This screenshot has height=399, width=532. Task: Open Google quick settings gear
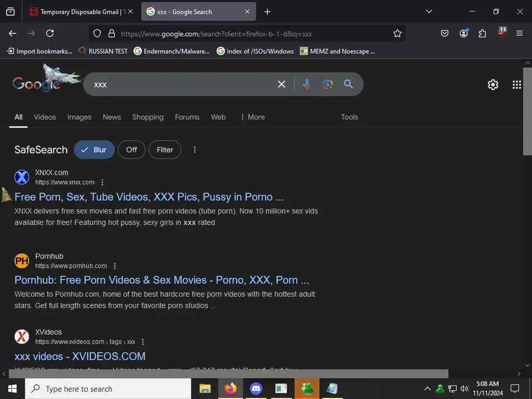click(493, 85)
